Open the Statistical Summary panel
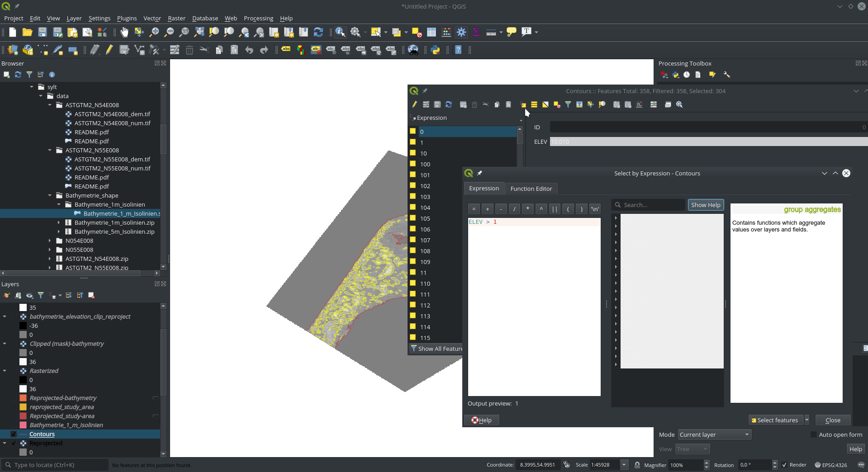The height and width of the screenshot is (472, 868). [476, 32]
